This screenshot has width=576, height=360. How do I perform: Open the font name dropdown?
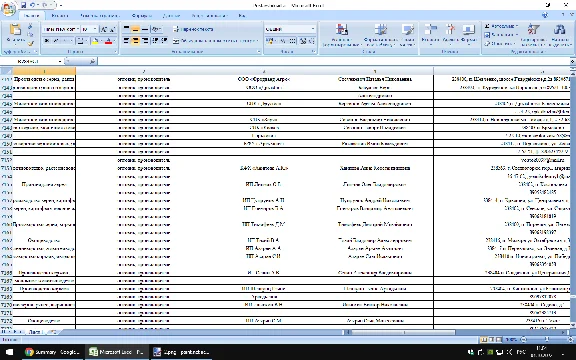pos(78,29)
